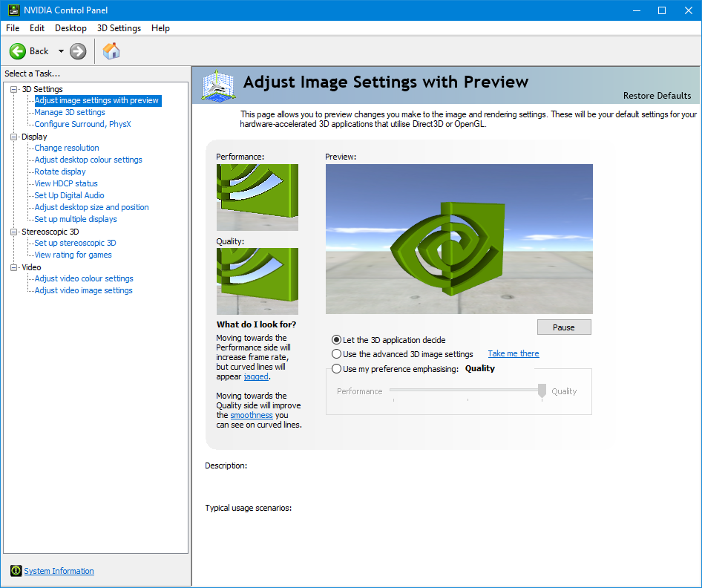This screenshot has width=702, height=588.
Task: Enable "Use my preference emphasising"
Action: (336, 368)
